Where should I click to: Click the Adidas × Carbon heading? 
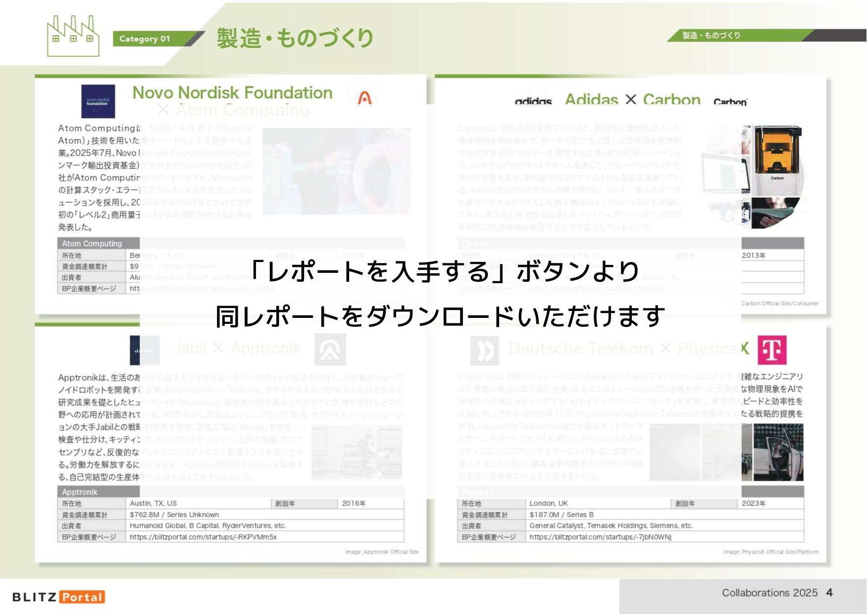click(632, 100)
